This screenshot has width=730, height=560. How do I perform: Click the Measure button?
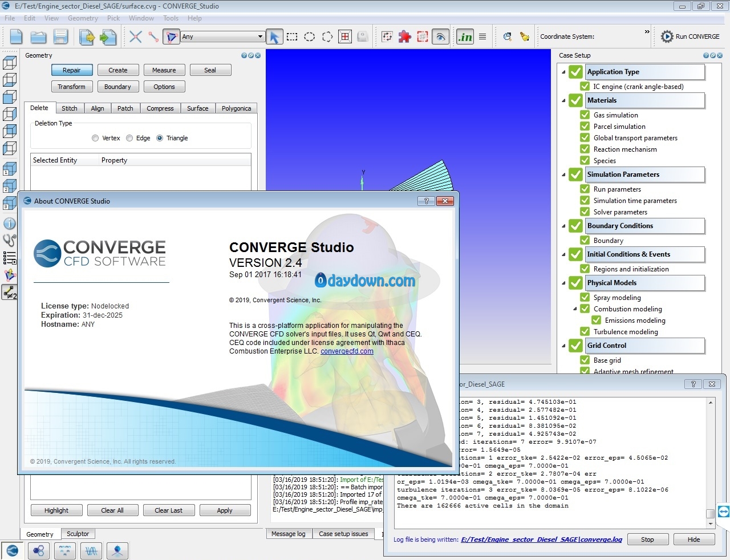coord(164,70)
